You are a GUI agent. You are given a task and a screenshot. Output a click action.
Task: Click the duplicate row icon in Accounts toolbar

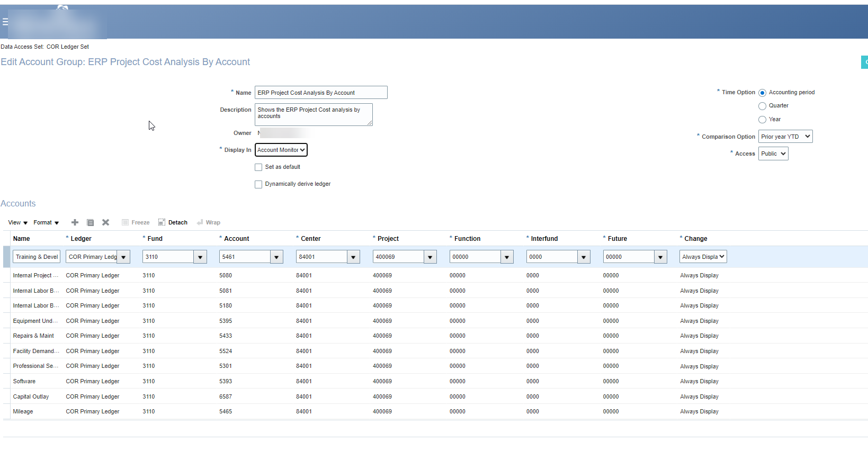click(90, 222)
